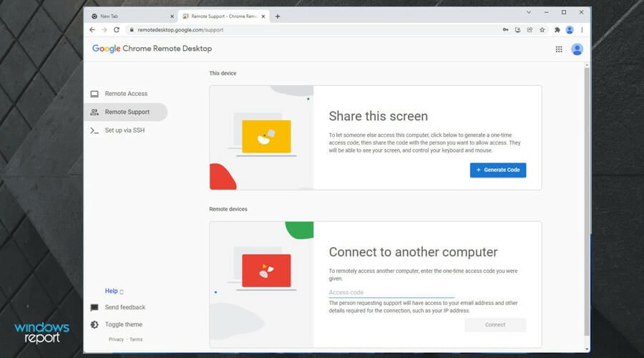Click the Remote Access laptop icon
Viewport: 644px width, 358px height.
(94, 94)
